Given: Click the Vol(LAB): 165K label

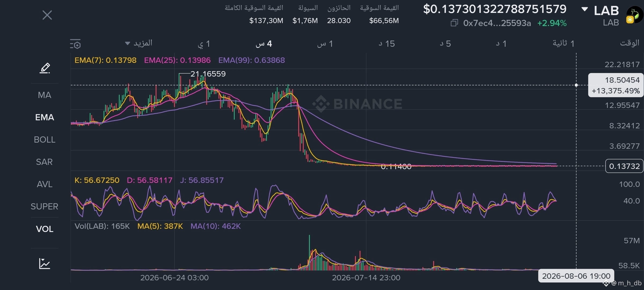Looking at the screenshot, I should [x=102, y=226].
